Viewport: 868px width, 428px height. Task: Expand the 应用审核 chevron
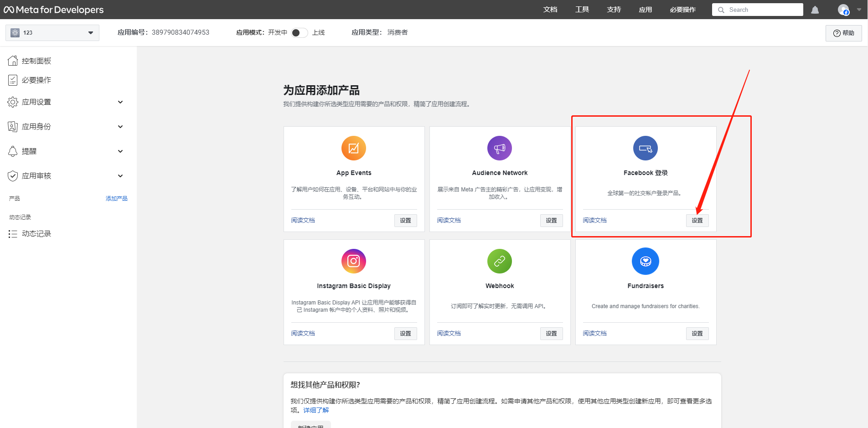click(120, 176)
